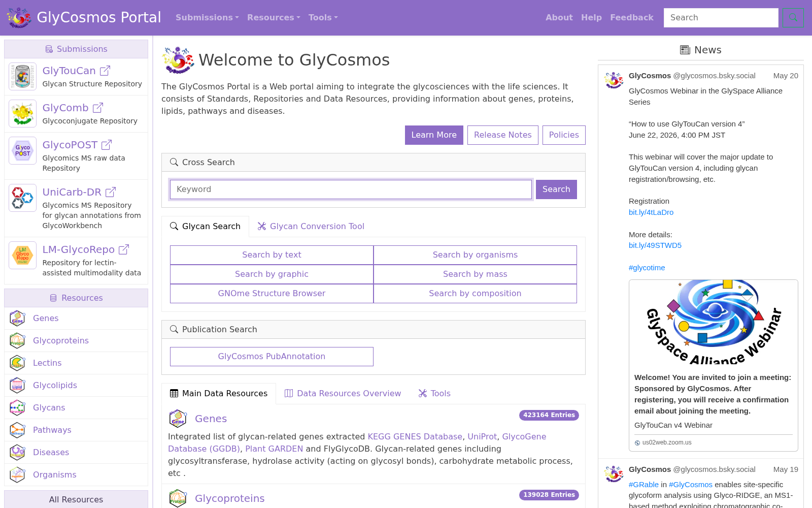Click the Diseases icon in sidebar
The image size is (812, 508).
tap(17, 452)
